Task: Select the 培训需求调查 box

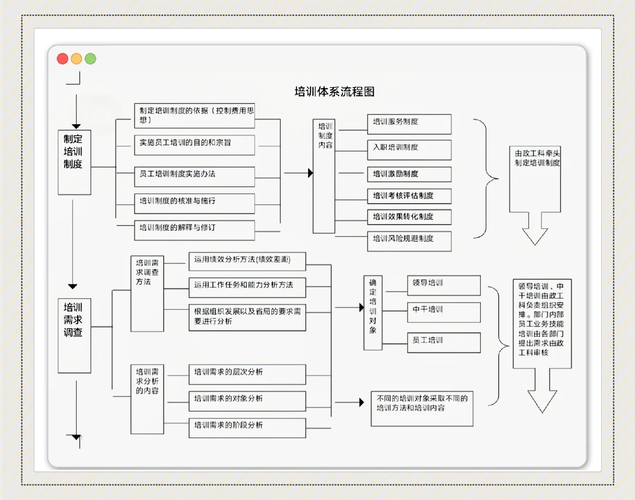Action: coord(73,320)
